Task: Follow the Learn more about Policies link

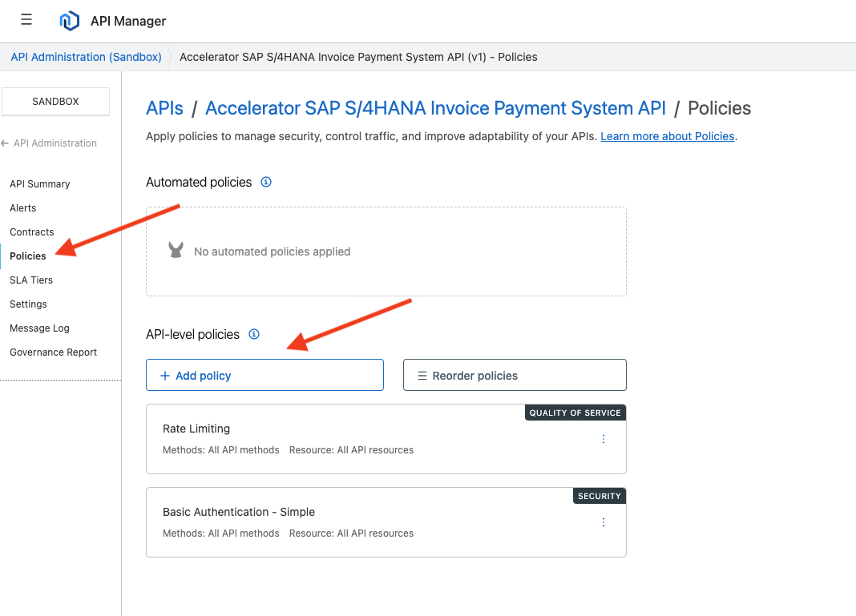Action: pyautogui.click(x=667, y=136)
